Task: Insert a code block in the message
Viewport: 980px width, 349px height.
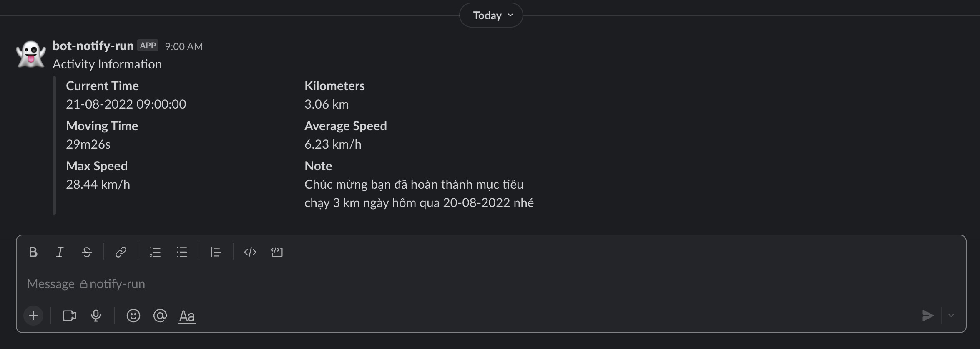Action: (276, 252)
